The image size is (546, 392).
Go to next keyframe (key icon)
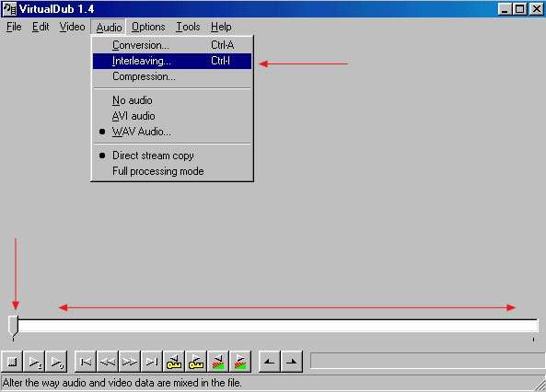(196, 362)
